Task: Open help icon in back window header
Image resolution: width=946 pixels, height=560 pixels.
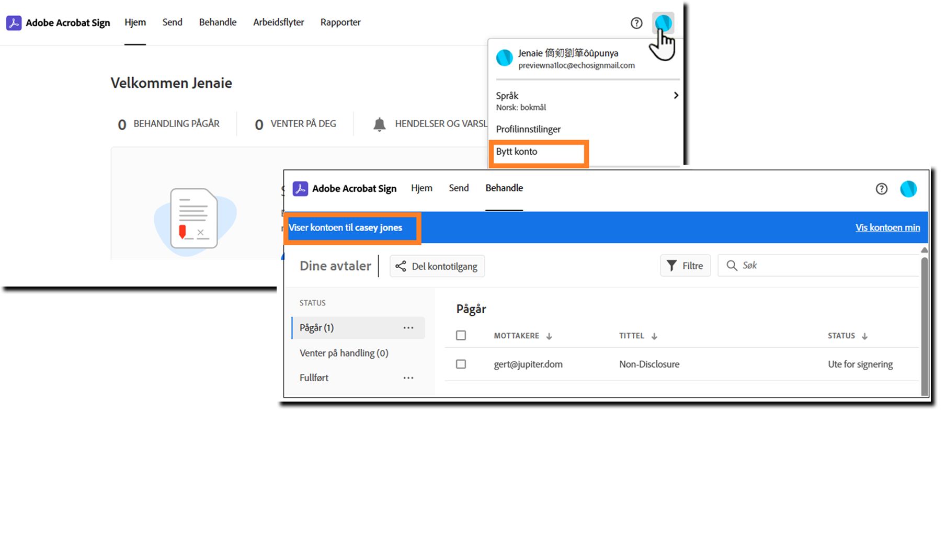Action: tap(636, 23)
